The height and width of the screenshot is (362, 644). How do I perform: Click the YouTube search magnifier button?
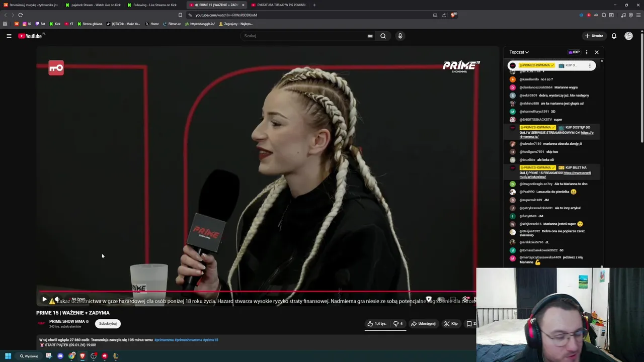[383, 36]
